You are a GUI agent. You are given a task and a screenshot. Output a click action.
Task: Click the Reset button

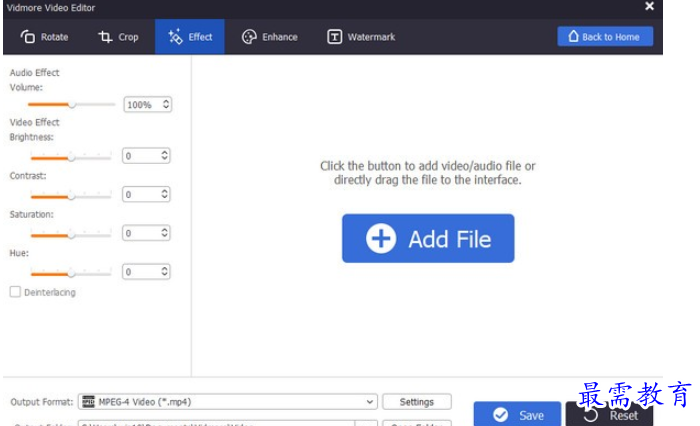609,415
